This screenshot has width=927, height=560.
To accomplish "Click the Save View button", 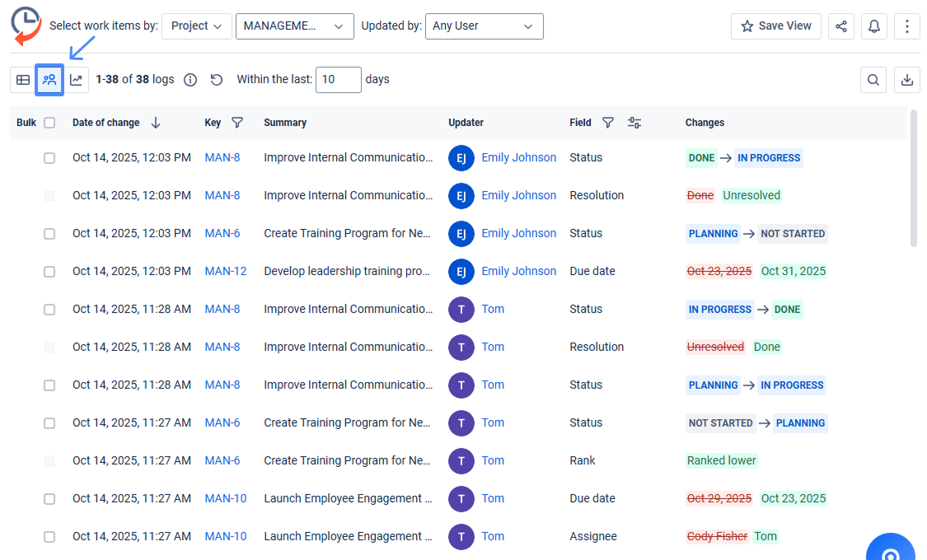I will (x=776, y=26).
